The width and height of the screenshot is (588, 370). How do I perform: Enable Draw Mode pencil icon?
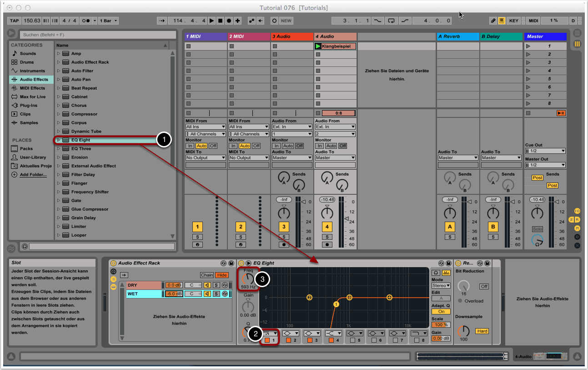493,20
